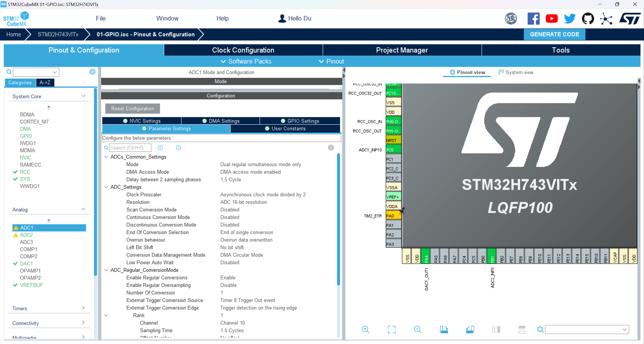Screen dimensions: 644x344
Task: Click the parameter Search input field
Action: click(x=130, y=148)
